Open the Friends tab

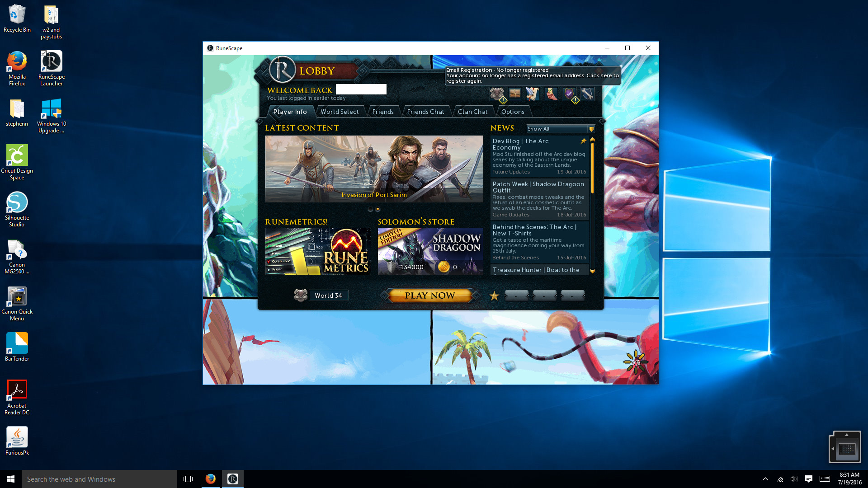click(383, 112)
